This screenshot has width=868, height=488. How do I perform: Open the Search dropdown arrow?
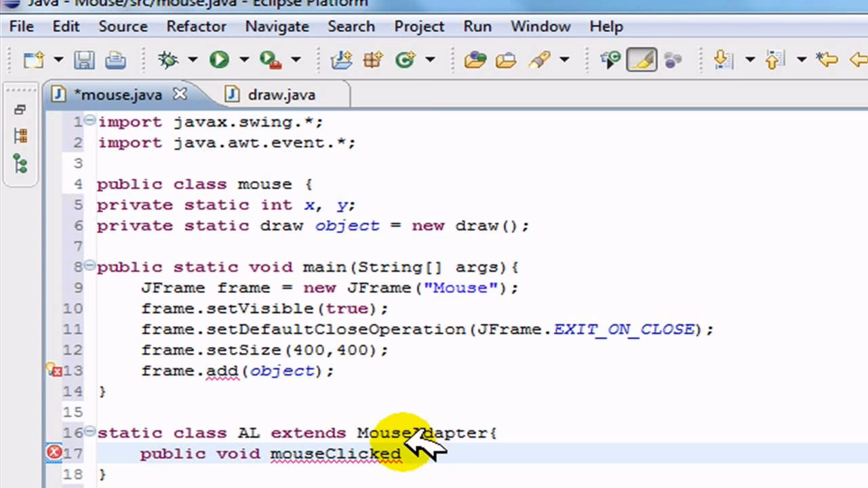[564, 60]
